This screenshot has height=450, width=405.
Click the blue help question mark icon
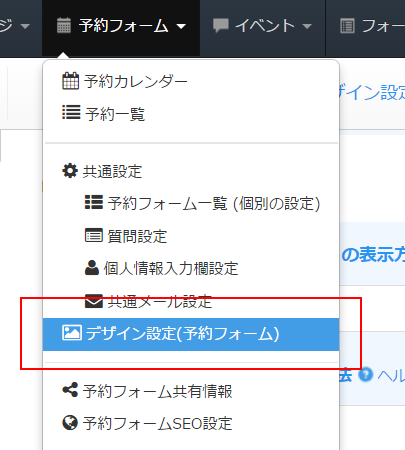click(365, 375)
